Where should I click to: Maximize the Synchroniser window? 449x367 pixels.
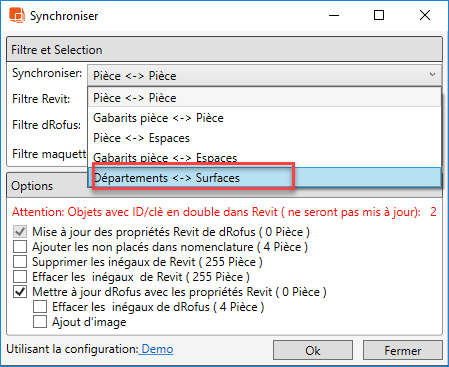[x=379, y=15]
